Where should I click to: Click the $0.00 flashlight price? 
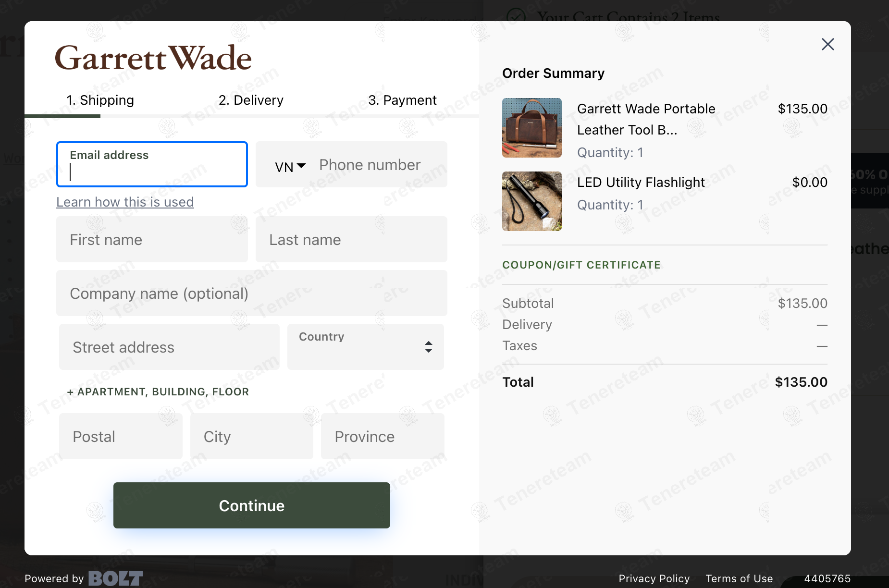point(810,182)
